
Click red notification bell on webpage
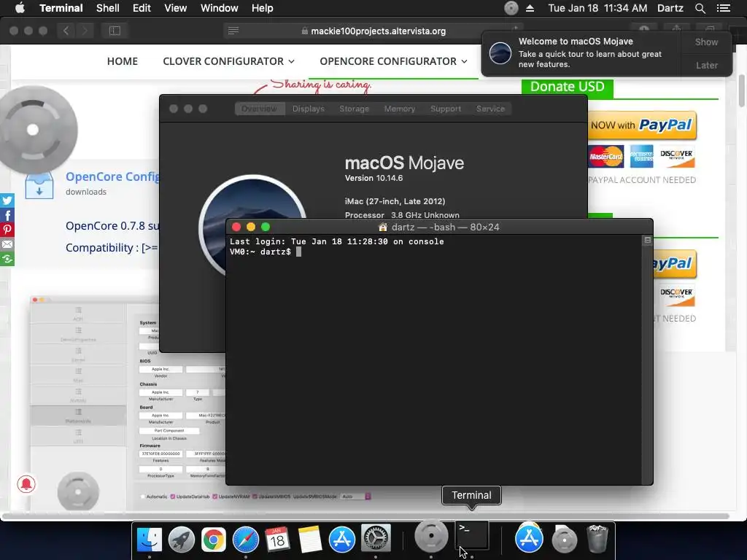[x=26, y=484]
